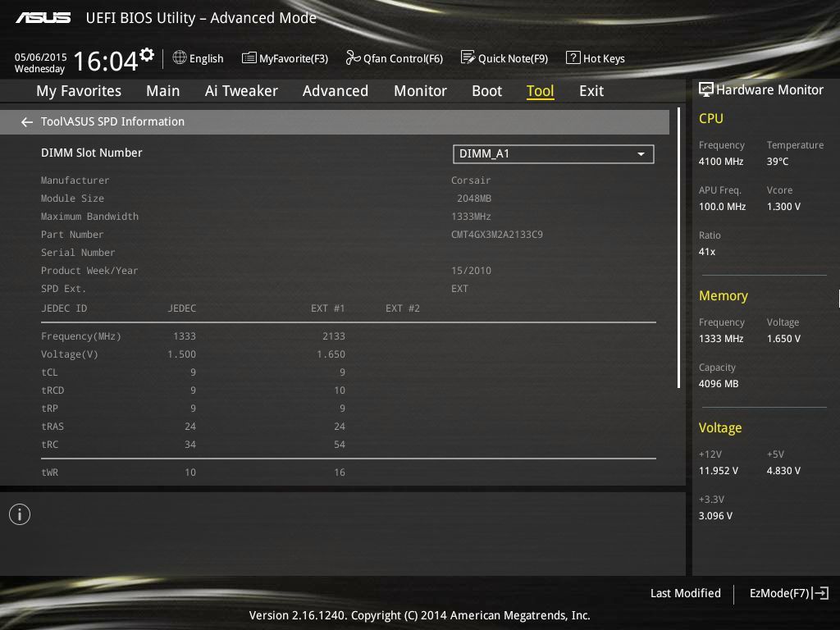
Task: Select the DIMM Slot Number label
Action: click(92, 153)
